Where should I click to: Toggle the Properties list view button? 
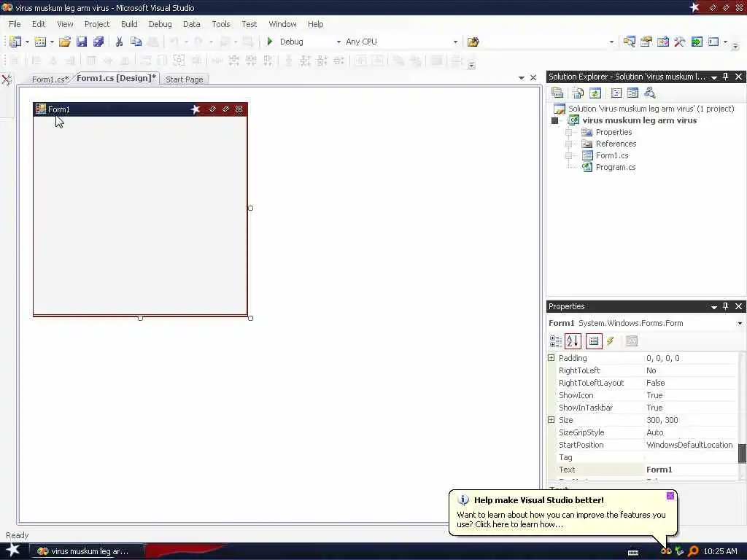594,341
